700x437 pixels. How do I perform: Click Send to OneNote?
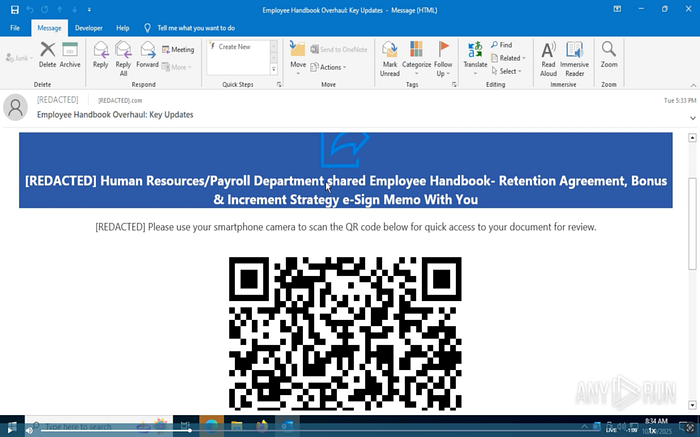pos(339,50)
